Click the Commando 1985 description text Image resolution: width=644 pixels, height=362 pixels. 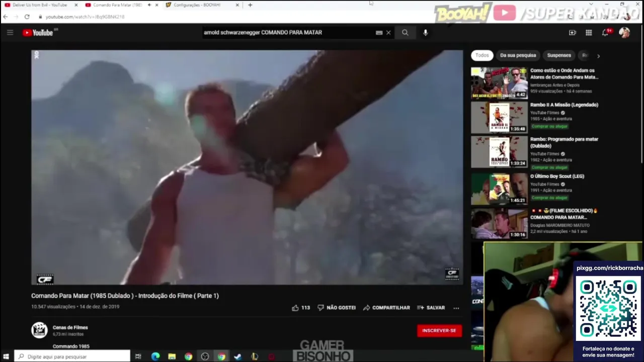pos(71,346)
